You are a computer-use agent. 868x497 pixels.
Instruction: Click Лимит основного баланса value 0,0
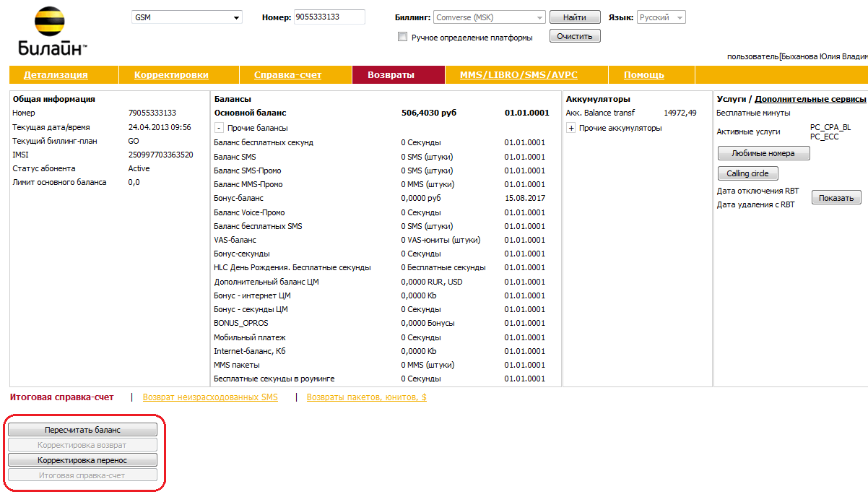134,182
